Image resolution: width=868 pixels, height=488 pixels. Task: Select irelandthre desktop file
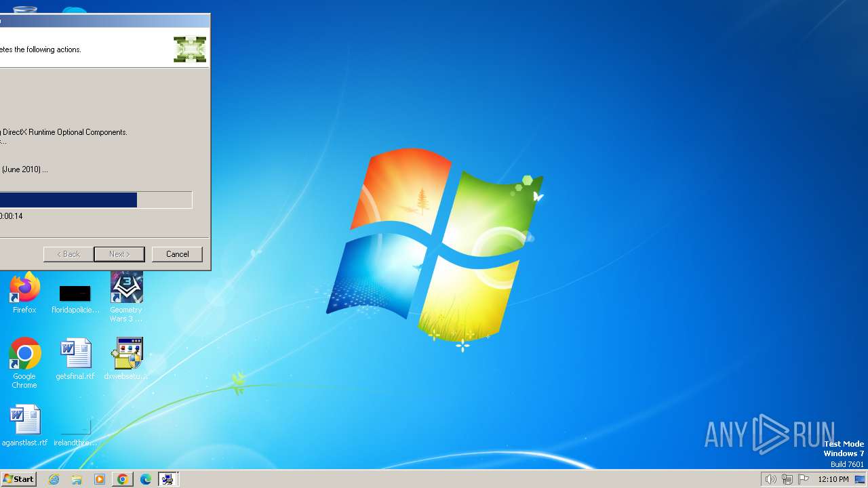tap(75, 432)
